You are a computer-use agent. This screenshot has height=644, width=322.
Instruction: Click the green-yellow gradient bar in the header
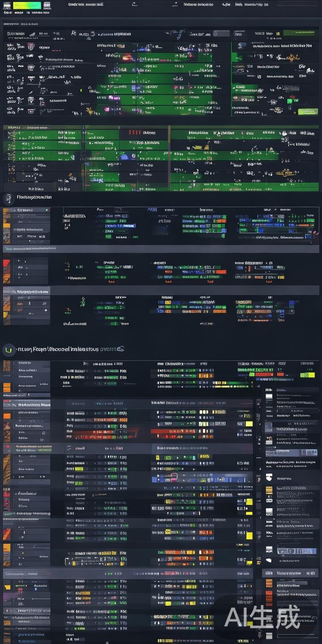click(27, 5)
